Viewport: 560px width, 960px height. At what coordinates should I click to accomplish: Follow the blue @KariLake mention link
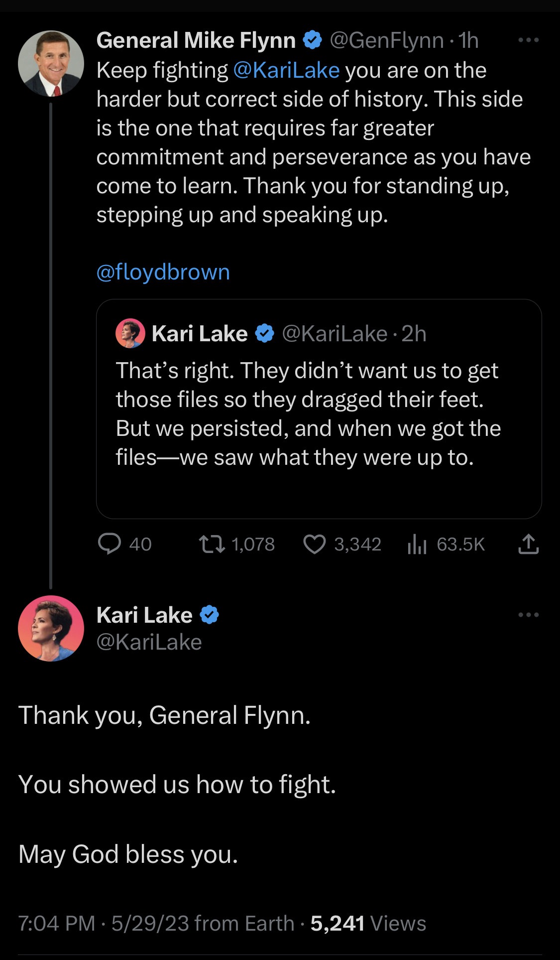coord(286,70)
